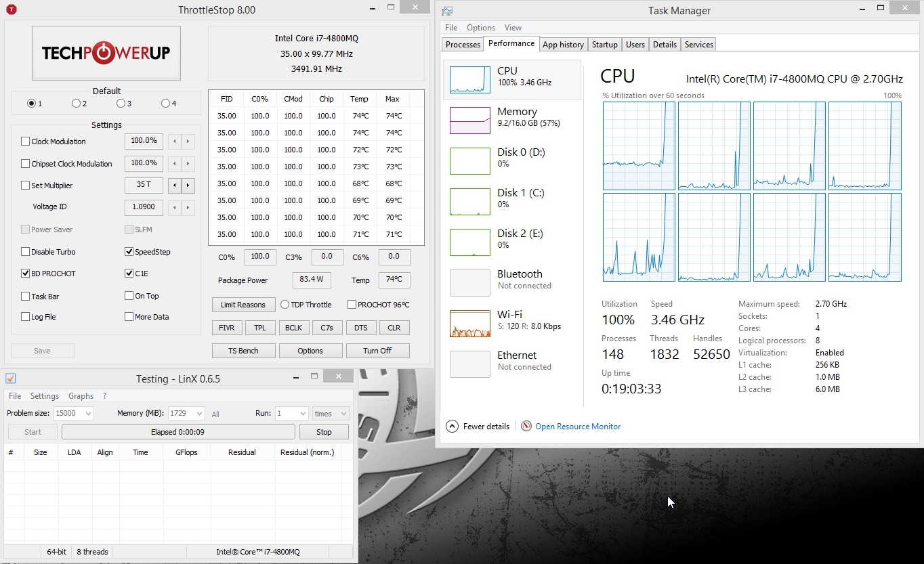Click the Limit Reasons button

coord(243,305)
